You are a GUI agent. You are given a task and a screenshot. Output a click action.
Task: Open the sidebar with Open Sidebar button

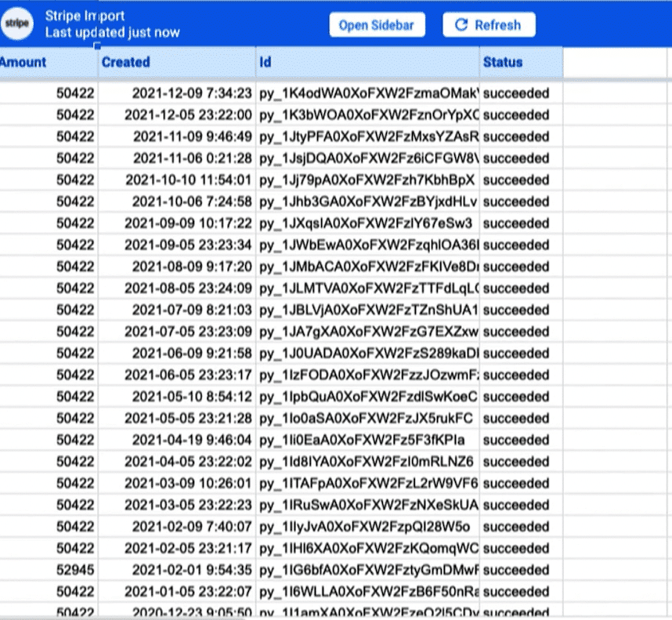pos(377,25)
